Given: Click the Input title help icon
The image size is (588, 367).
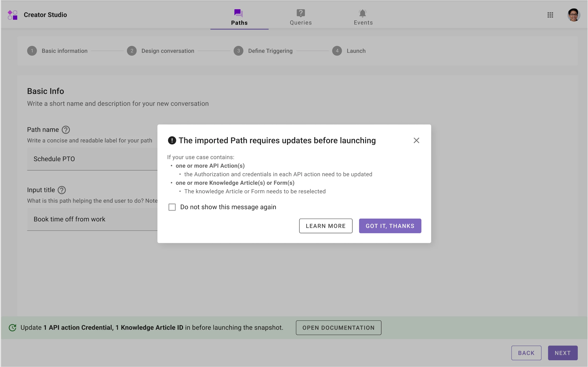Looking at the screenshot, I should coord(62,190).
